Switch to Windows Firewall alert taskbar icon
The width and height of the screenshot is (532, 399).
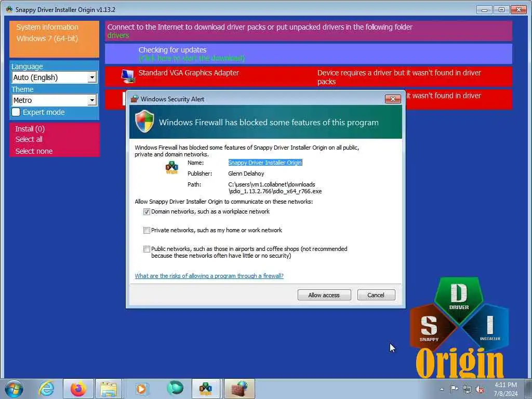(240, 389)
